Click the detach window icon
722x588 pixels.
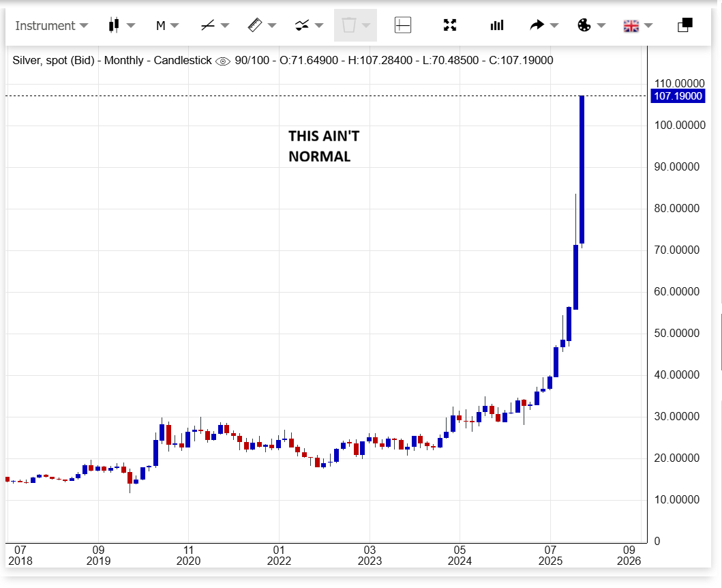pos(685,25)
